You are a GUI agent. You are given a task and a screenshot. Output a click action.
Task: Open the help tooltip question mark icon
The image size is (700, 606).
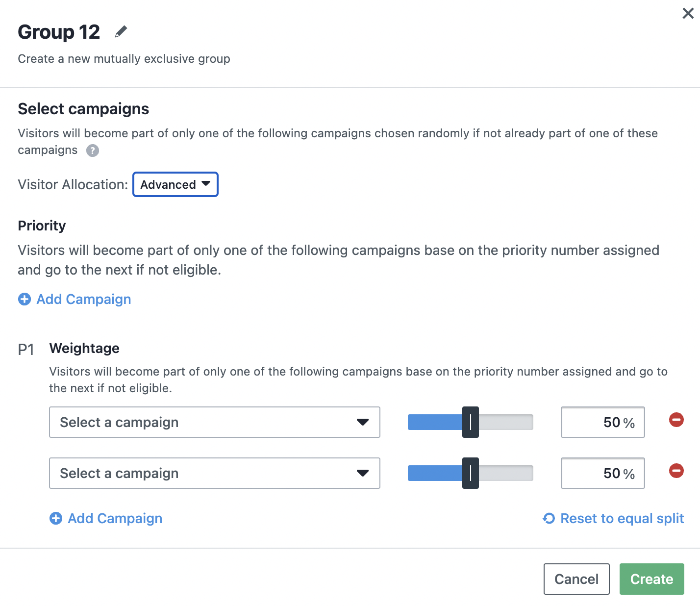click(93, 151)
